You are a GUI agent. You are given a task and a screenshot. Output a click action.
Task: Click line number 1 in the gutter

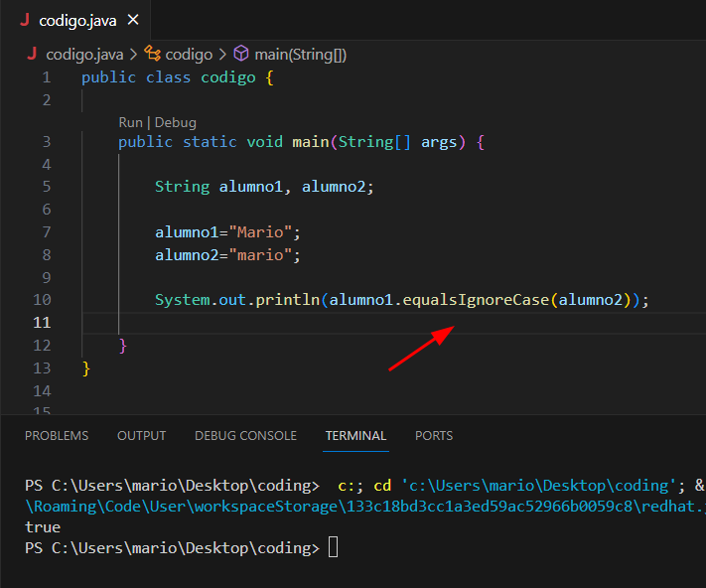point(47,77)
